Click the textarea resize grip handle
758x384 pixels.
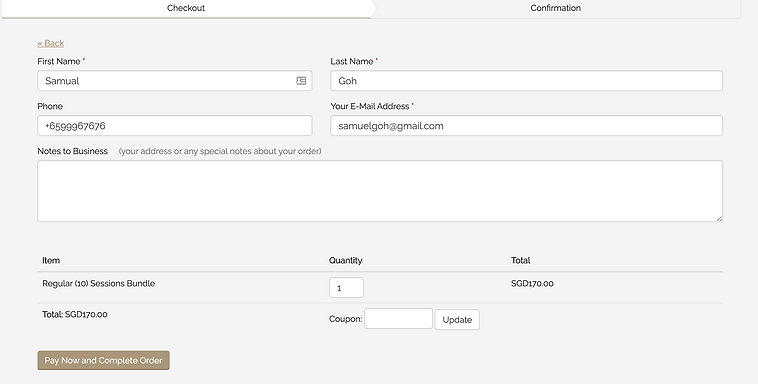click(719, 219)
